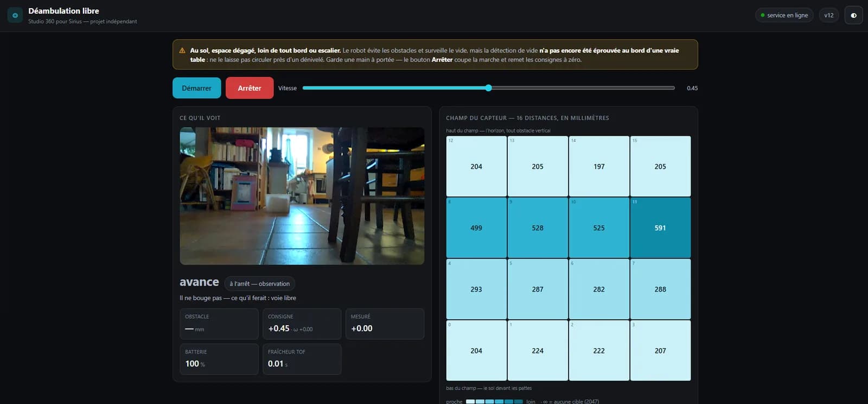Select sensor cell 0 showing 204
Viewport: 868px width, 404px height.
pos(476,350)
